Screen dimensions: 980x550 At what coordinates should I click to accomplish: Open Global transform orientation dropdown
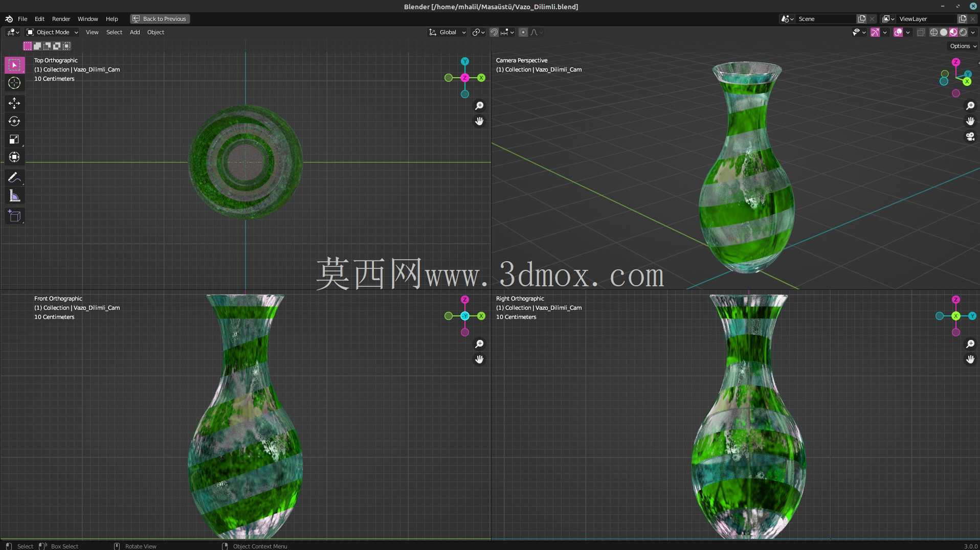(448, 32)
